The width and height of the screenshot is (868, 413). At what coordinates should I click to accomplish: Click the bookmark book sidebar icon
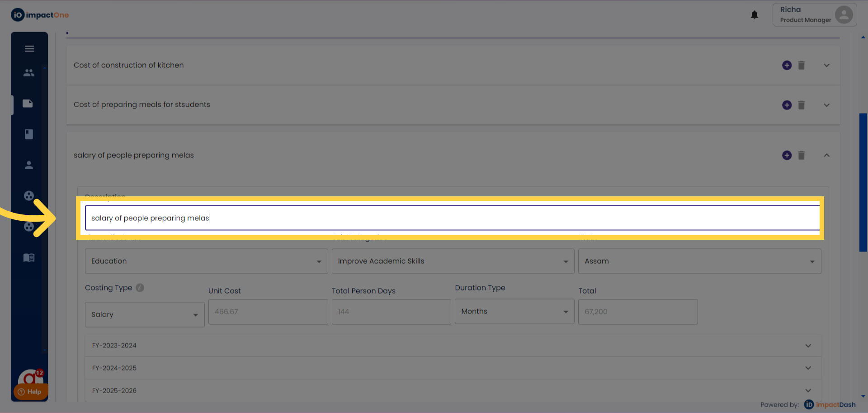click(29, 134)
